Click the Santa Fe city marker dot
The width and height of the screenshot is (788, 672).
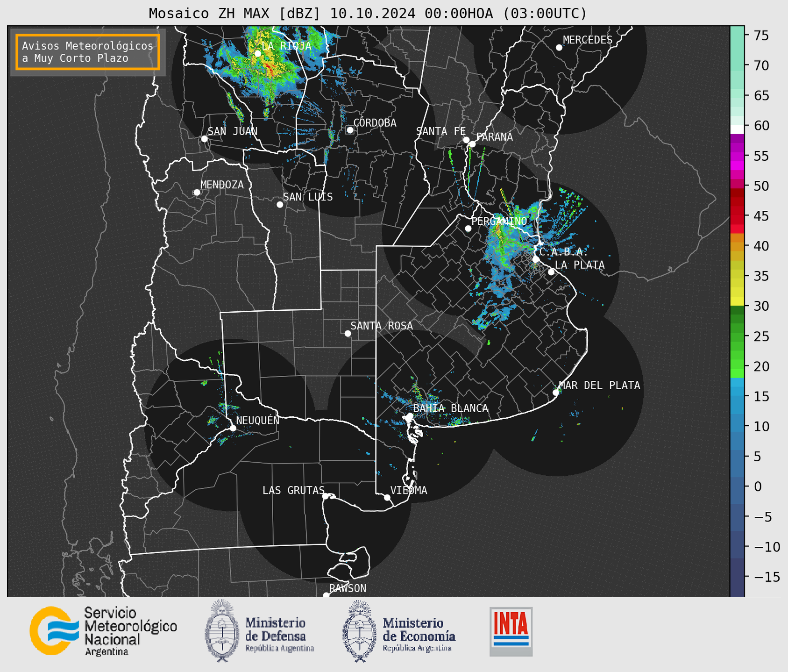pos(466,140)
